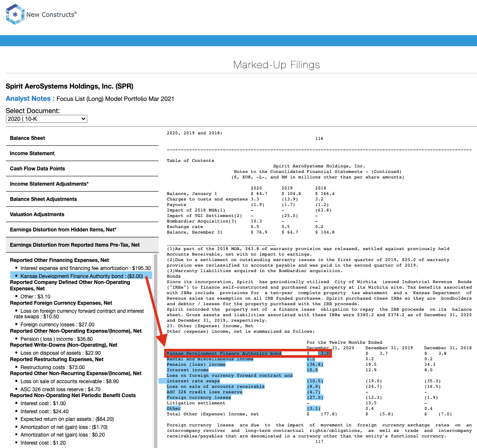This screenshot has height=448, width=477.
Task: Expand Income Statement Adjustments section
Action: pos(82,184)
